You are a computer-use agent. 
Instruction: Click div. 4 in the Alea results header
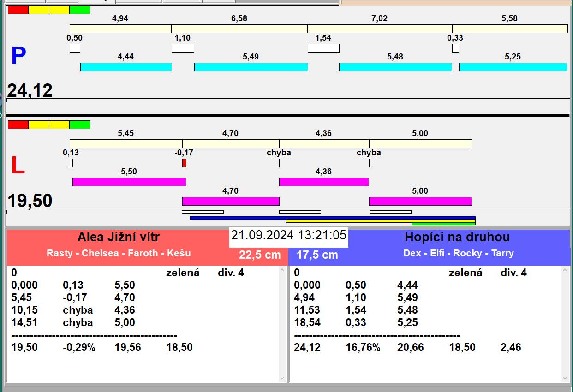[x=231, y=273]
